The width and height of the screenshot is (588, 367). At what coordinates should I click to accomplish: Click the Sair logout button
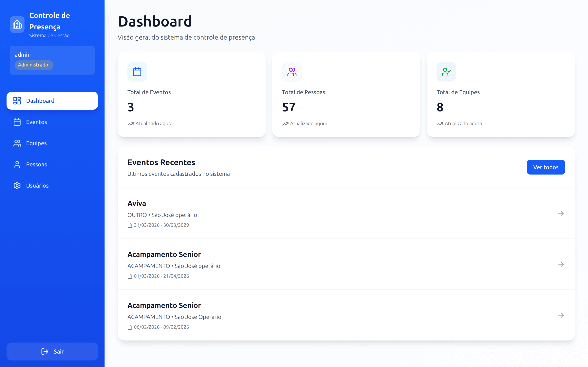pyautogui.click(x=52, y=352)
